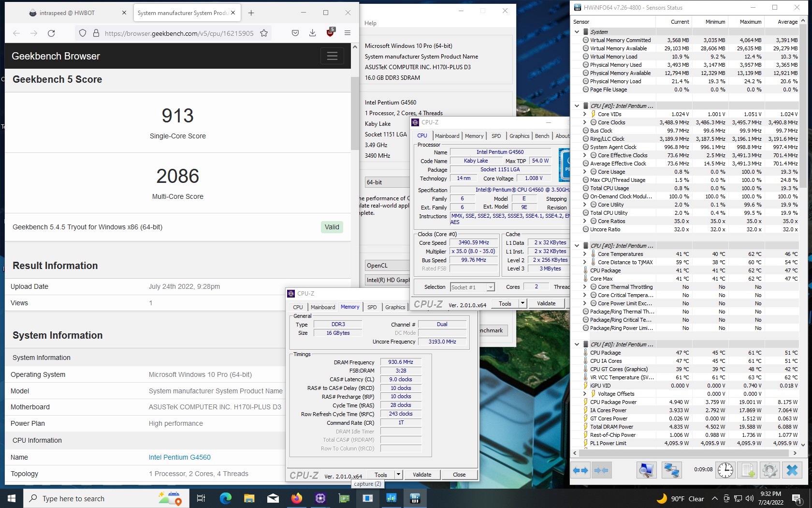Expand Core Thermal Throttling row

(584, 287)
